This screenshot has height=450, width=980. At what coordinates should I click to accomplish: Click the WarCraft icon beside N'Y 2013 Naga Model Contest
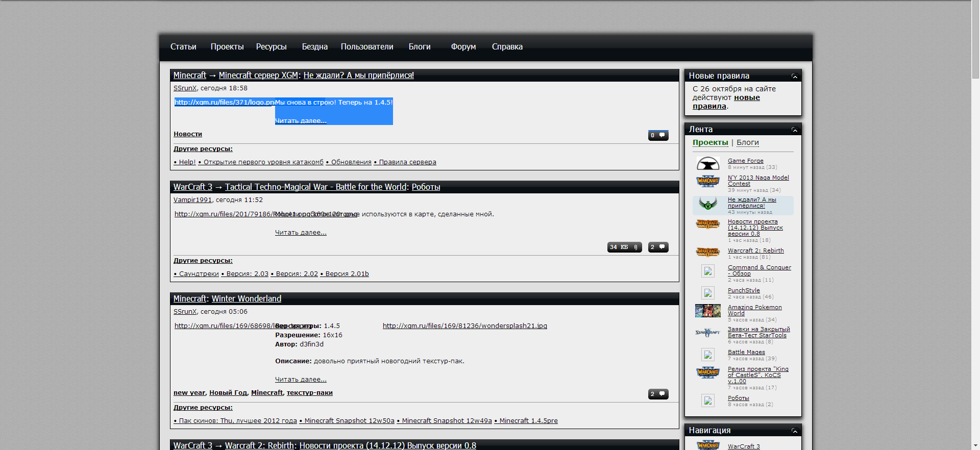pos(708,181)
